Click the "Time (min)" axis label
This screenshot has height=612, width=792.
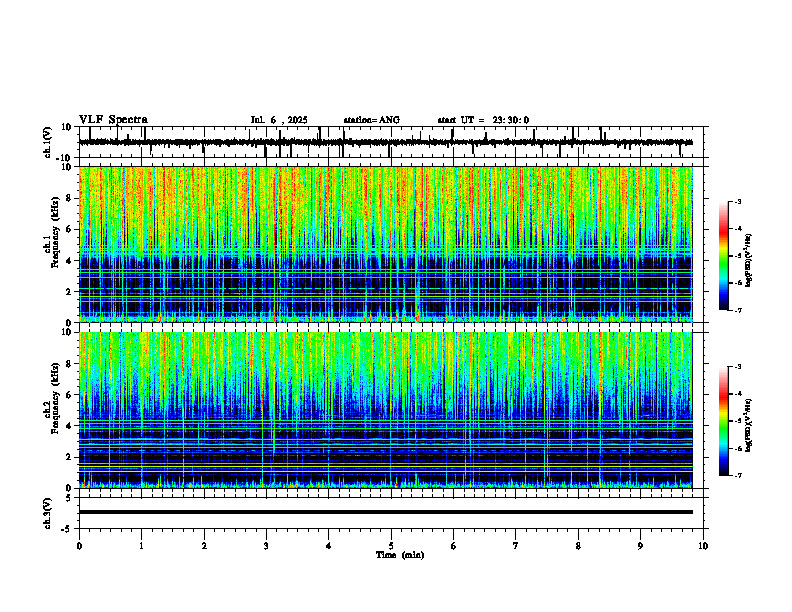click(x=400, y=555)
